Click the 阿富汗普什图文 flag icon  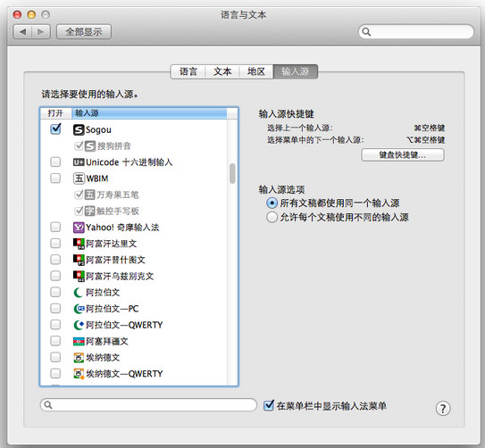(x=79, y=260)
